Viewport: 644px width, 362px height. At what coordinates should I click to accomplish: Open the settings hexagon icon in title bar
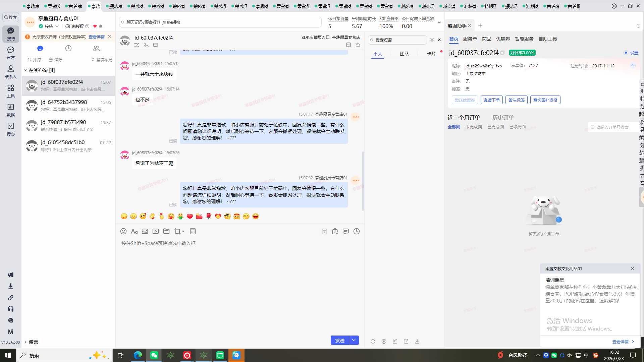coord(614,6)
